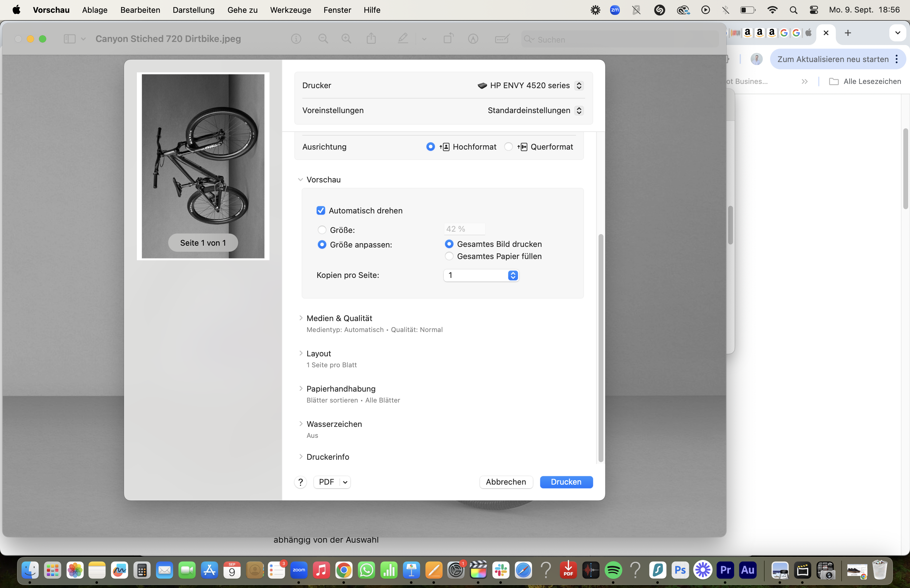Image resolution: width=910 pixels, height=588 pixels.
Task: Click the Info inspector icon in toolbar
Action: (x=296, y=39)
